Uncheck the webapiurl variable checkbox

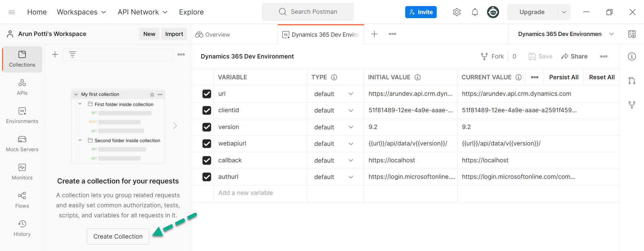207,143
